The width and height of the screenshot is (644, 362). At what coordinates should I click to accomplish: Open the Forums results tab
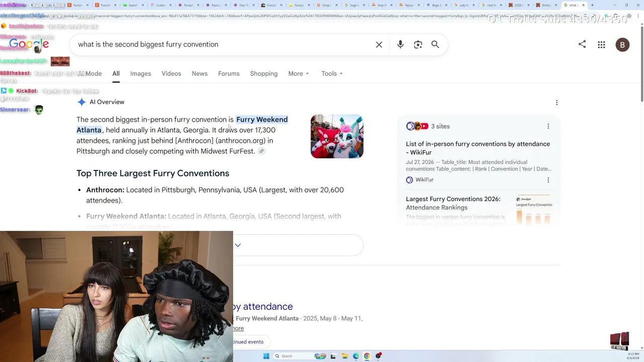228,74
